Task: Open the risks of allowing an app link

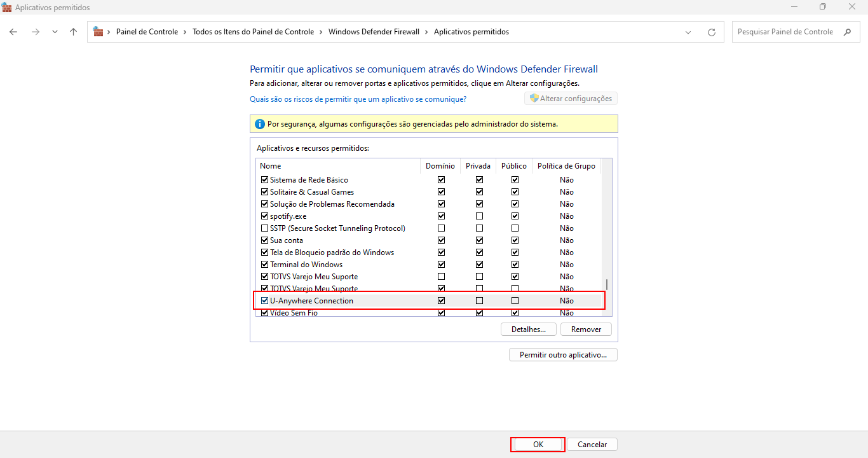Action: coord(358,99)
